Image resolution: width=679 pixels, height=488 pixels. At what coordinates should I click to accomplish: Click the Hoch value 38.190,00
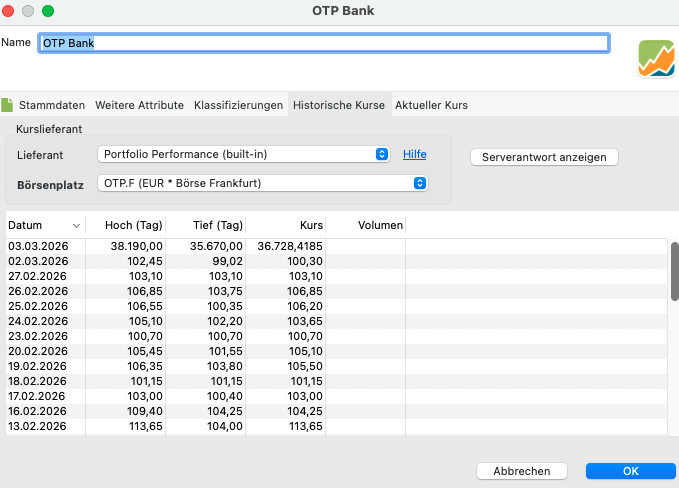(x=136, y=246)
